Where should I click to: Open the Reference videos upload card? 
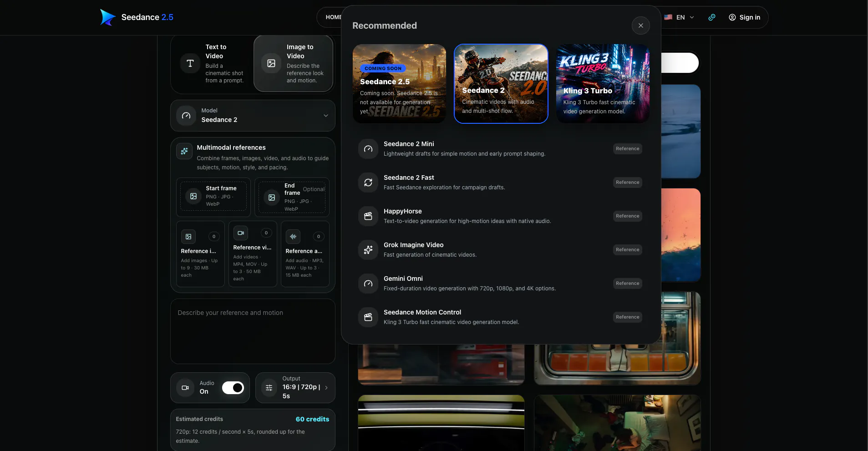coord(253,254)
